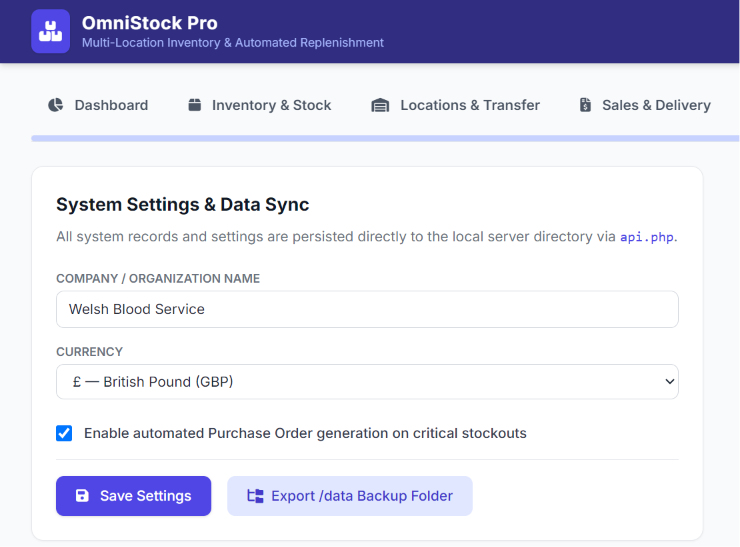Image resolution: width=740 pixels, height=547 pixels.
Task: Click the Locations & Transfer warehouse icon
Action: [x=380, y=105]
